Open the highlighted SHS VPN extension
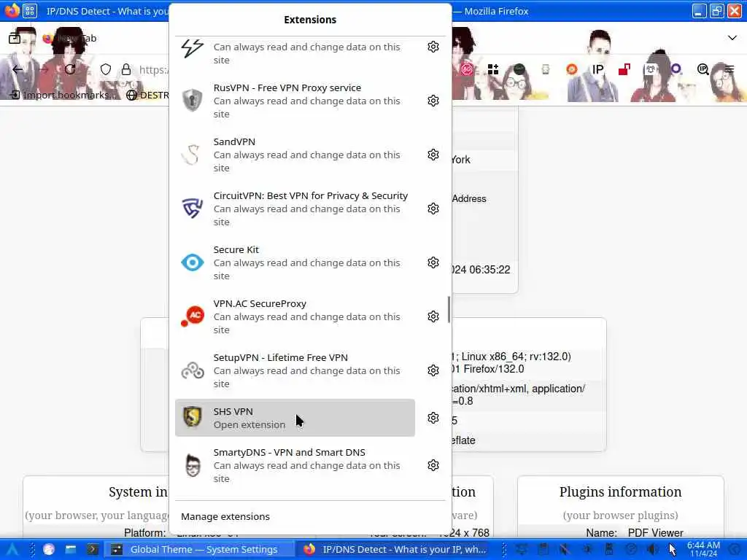 (295, 418)
